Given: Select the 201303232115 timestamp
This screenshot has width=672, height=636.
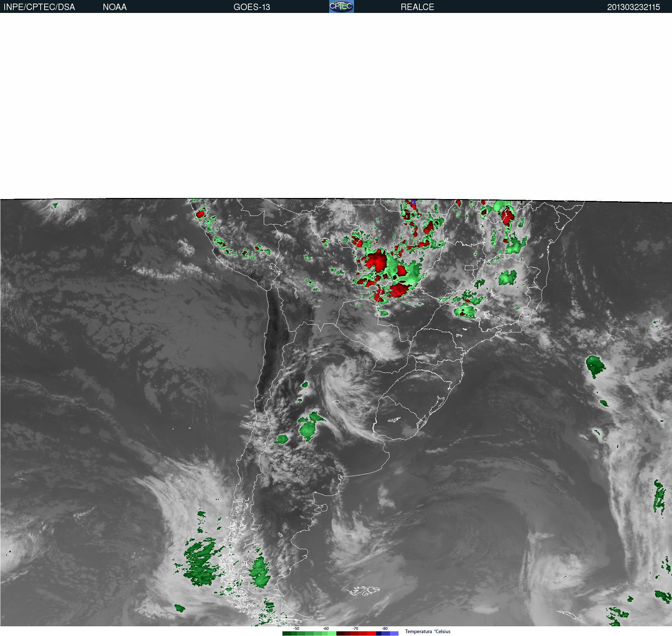Looking at the screenshot, I should (633, 7).
